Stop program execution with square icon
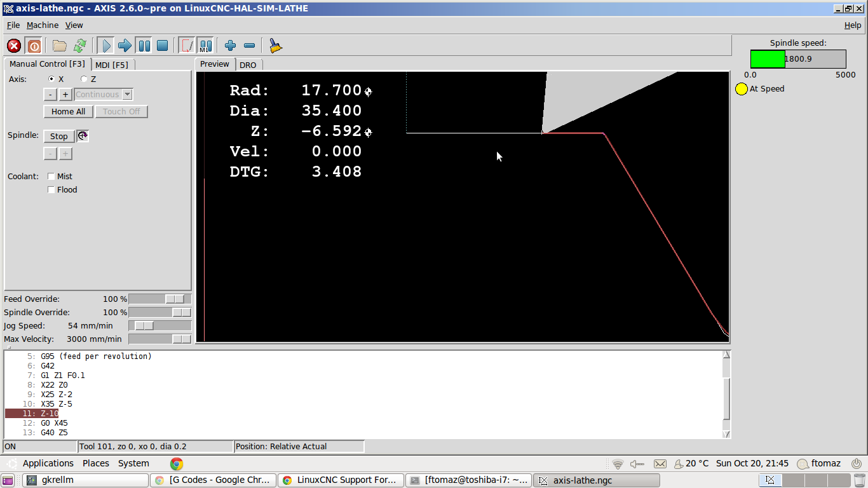 (x=163, y=46)
